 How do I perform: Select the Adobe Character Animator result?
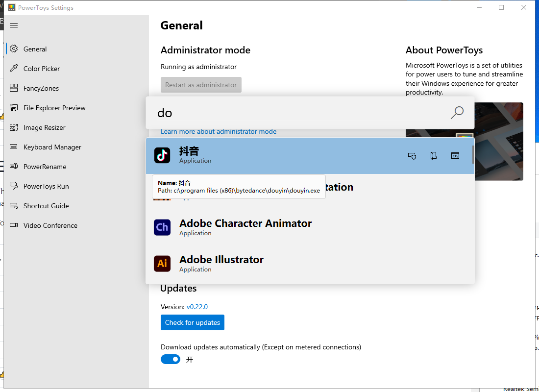click(x=310, y=227)
